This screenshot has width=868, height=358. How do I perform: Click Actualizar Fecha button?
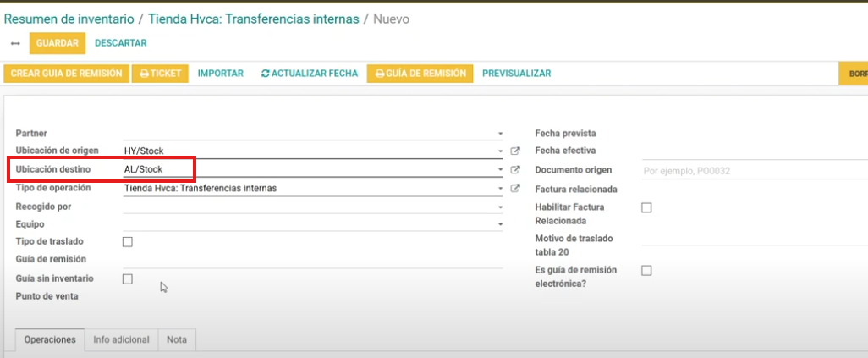310,74
